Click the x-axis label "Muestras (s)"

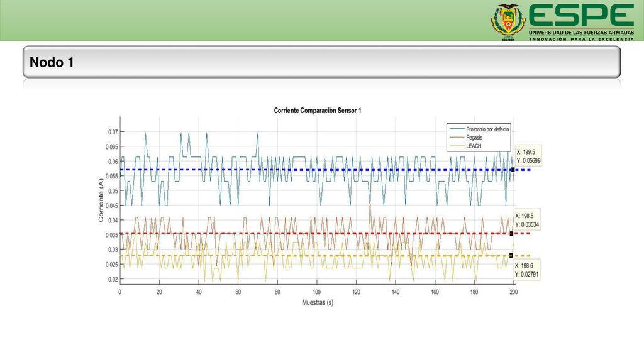pyautogui.click(x=318, y=302)
